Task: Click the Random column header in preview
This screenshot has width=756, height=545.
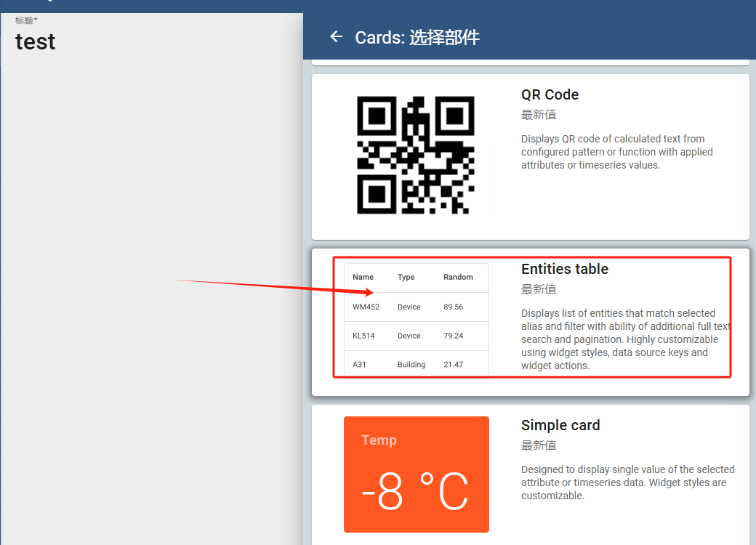Action: (x=458, y=277)
